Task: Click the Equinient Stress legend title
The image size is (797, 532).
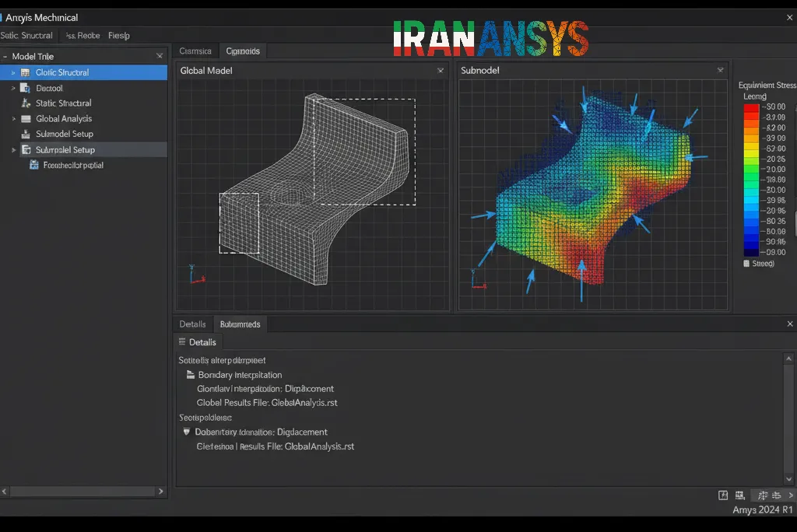Action: coord(767,86)
